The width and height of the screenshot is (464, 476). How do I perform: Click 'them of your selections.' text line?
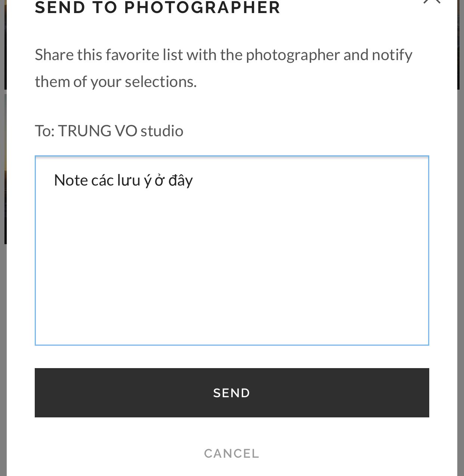(116, 81)
